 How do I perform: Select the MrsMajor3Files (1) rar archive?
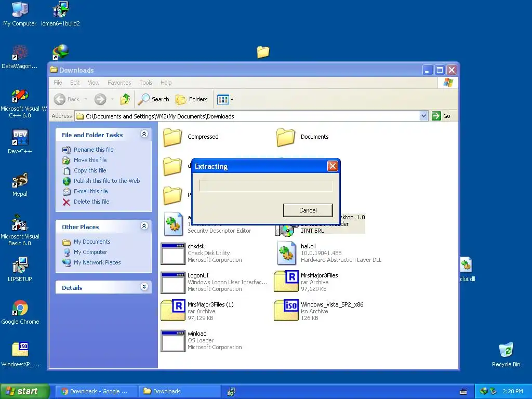[172, 311]
